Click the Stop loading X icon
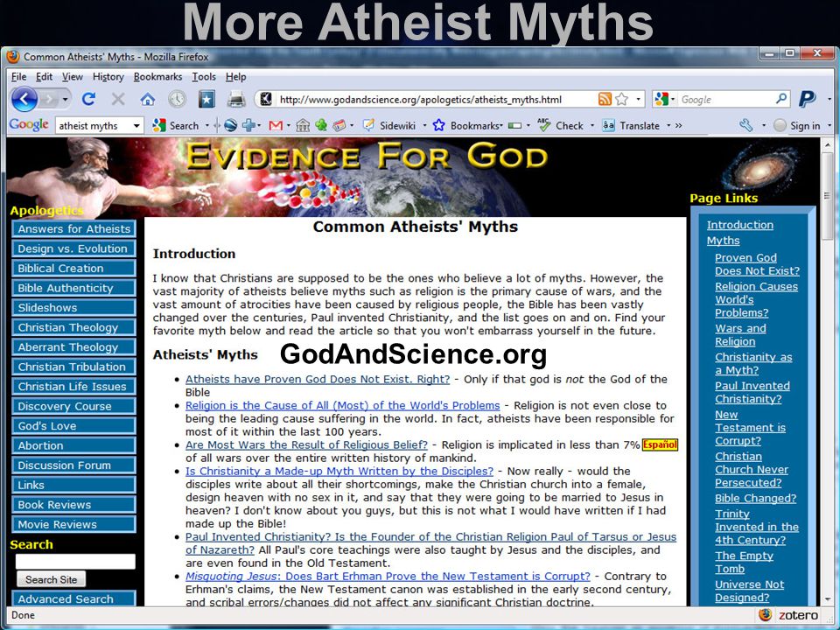Screen dimensions: 840x630 [x=118, y=99]
